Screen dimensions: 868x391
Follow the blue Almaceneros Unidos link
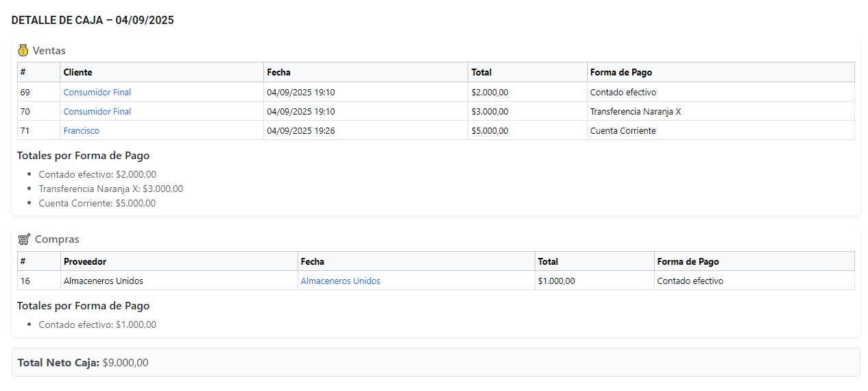coord(340,281)
